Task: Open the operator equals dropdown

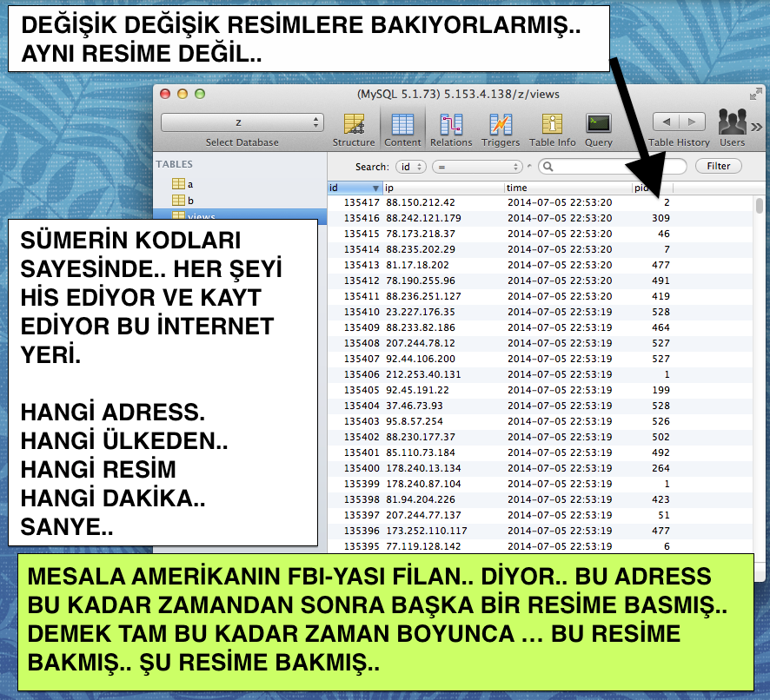Action: [477, 167]
